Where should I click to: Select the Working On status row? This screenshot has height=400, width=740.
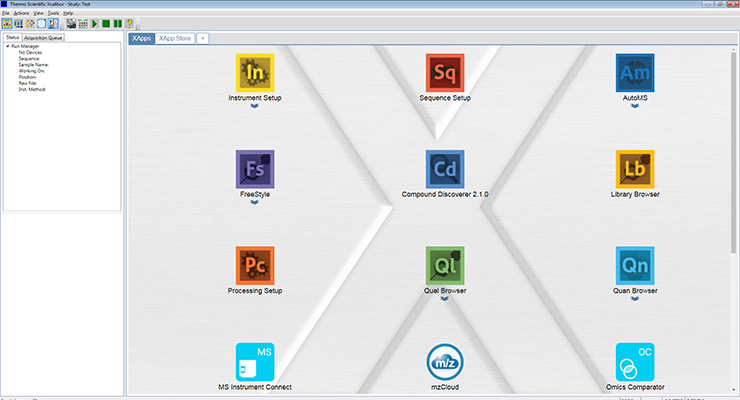32,71
